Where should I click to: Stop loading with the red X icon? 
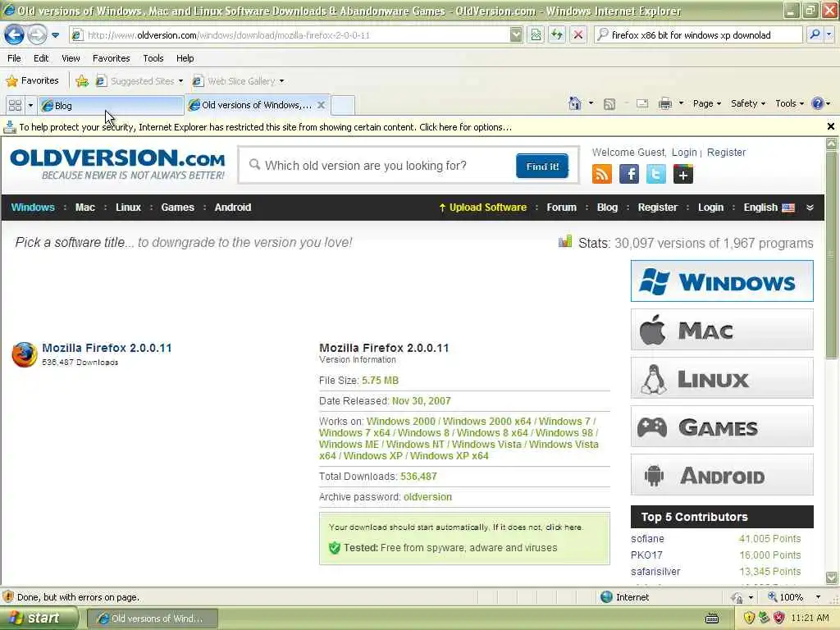point(578,35)
